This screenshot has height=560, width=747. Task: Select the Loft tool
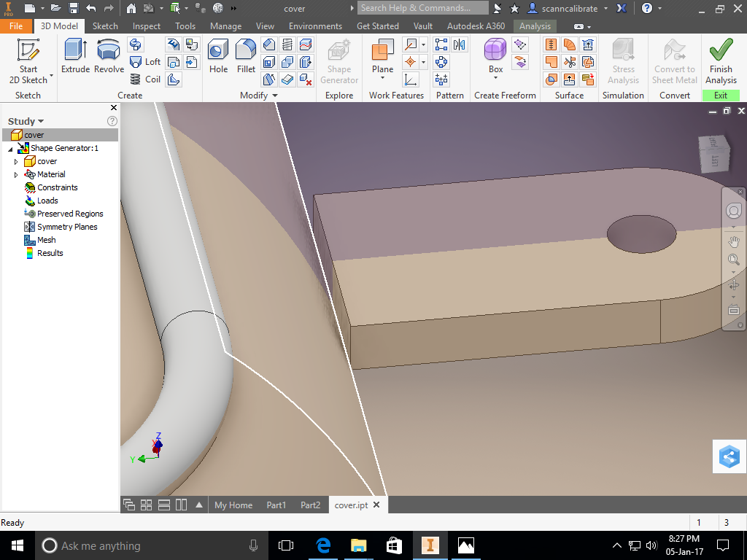point(145,62)
